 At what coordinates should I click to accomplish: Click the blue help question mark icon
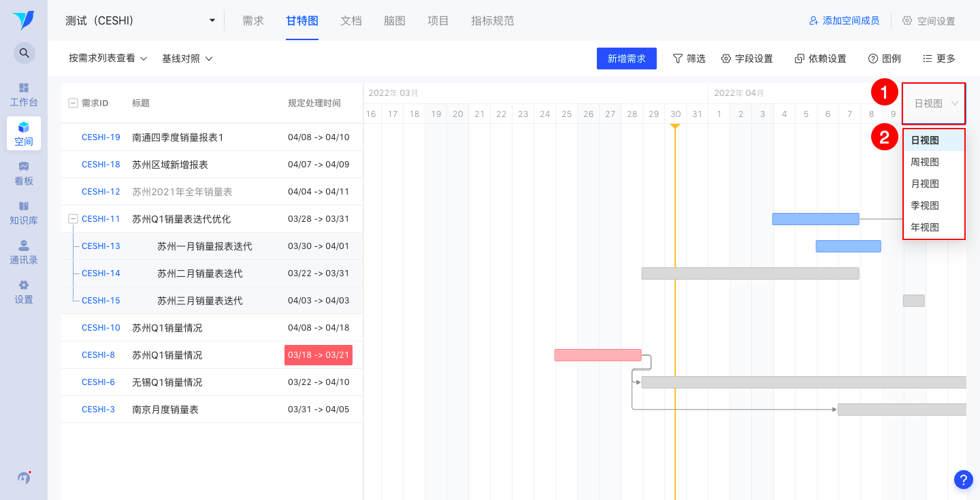[x=963, y=480]
